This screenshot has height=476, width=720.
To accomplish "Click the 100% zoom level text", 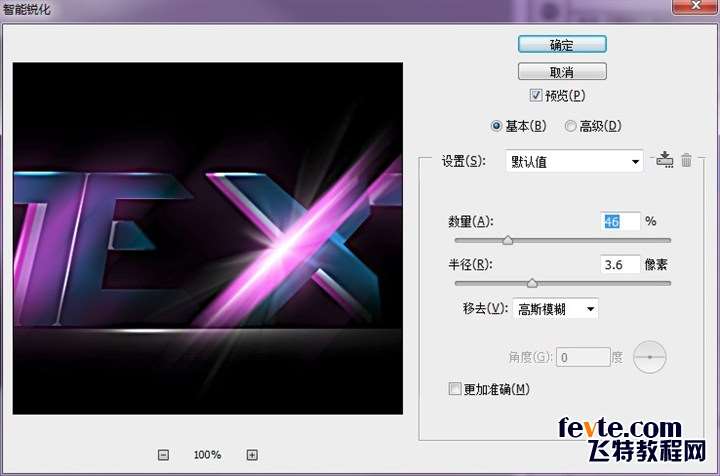I will point(208,455).
